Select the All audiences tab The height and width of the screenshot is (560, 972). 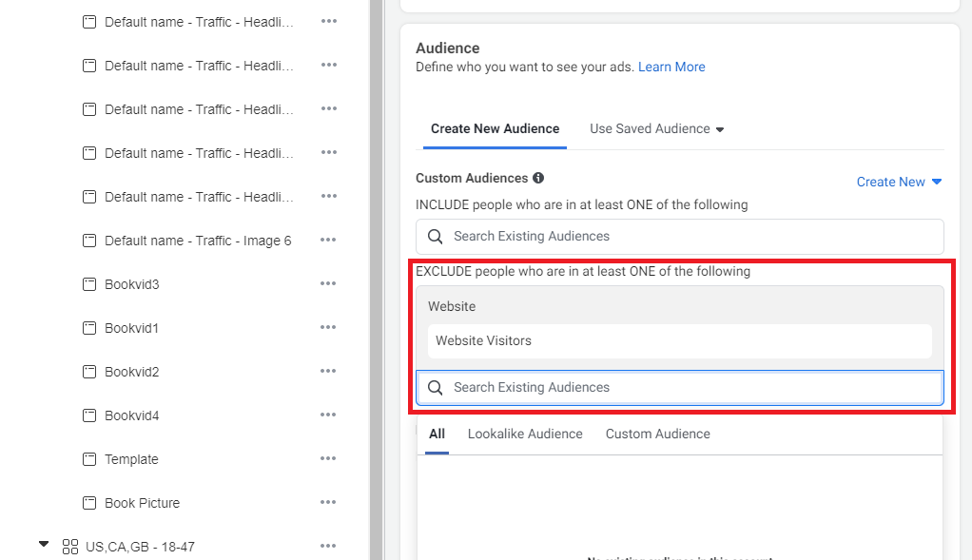(437, 434)
